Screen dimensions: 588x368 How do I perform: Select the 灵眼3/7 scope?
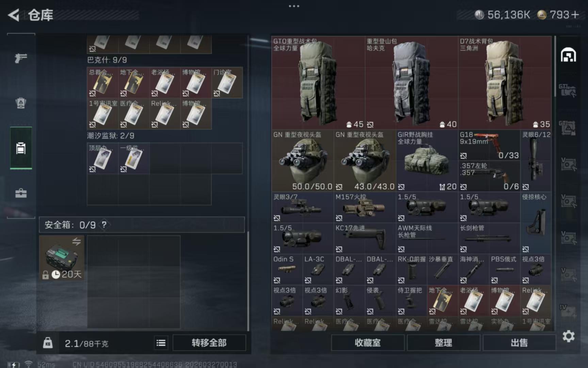303,207
